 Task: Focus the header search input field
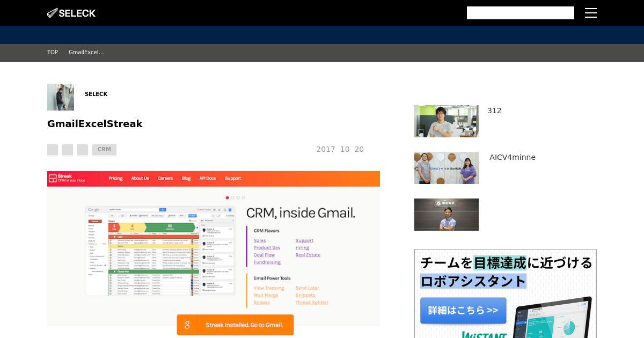pos(521,13)
